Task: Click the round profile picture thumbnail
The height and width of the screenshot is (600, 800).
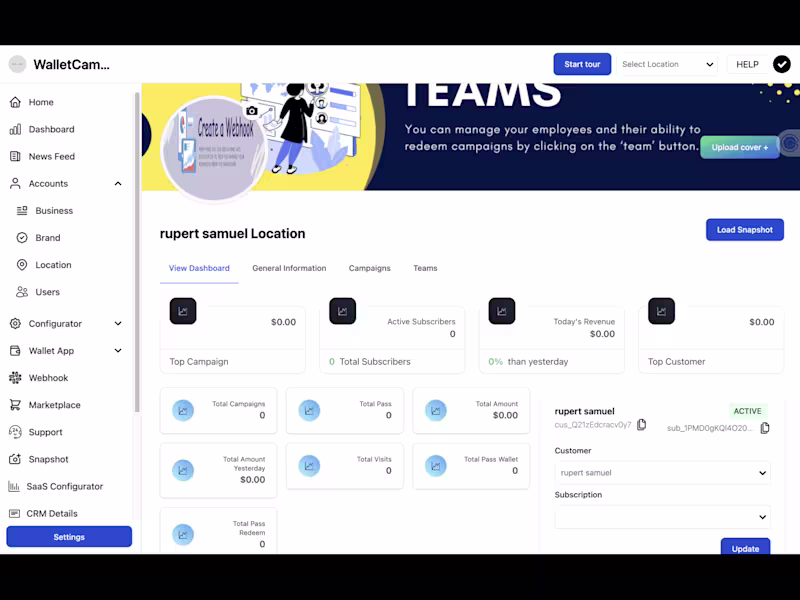Action: (x=213, y=148)
